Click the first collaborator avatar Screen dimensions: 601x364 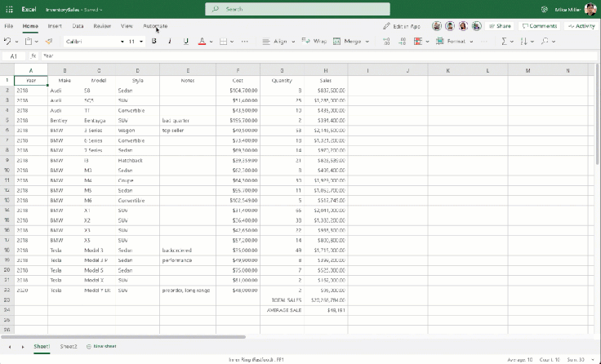pos(437,26)
